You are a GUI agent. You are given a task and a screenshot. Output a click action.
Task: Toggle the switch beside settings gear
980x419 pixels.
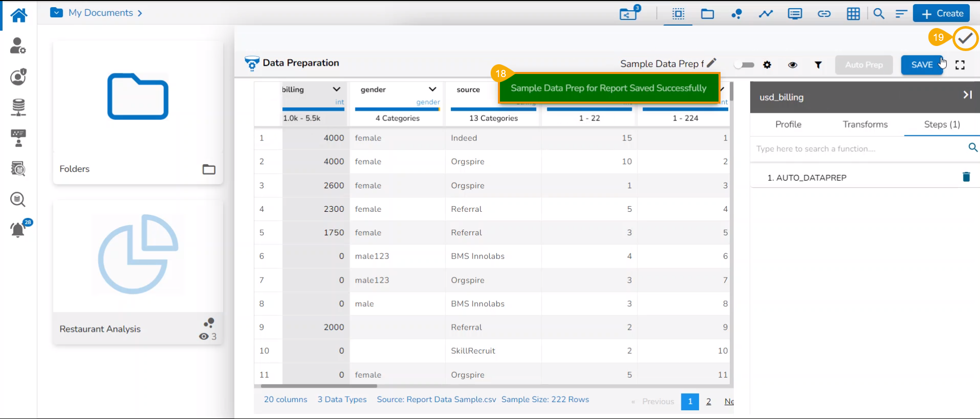tap(744, 65)
